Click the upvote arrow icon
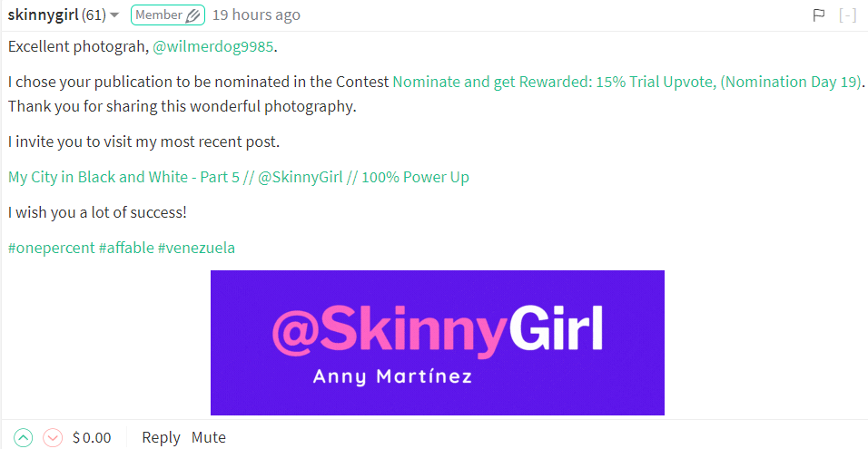868x449 pixels. click(24, 438)
